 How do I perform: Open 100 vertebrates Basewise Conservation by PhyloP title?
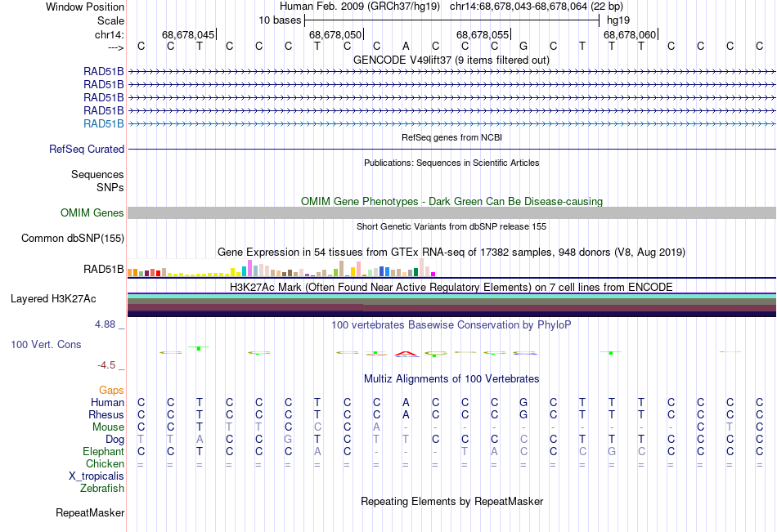[x=451, y=325]
